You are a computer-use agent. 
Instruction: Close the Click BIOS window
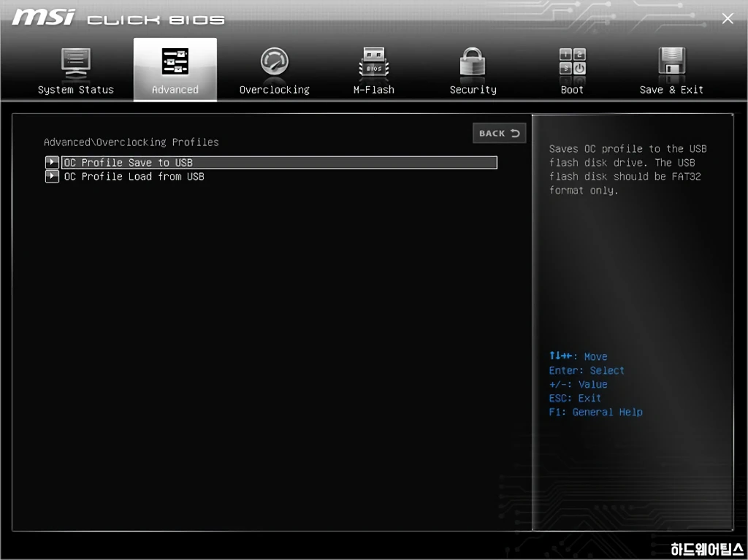(728, 18)
